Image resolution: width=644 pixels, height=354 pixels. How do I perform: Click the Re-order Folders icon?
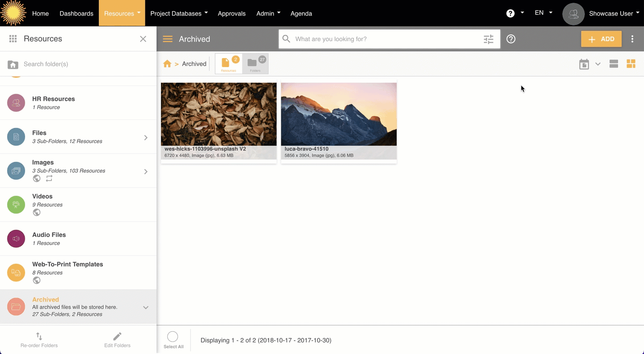pos(39,336)
